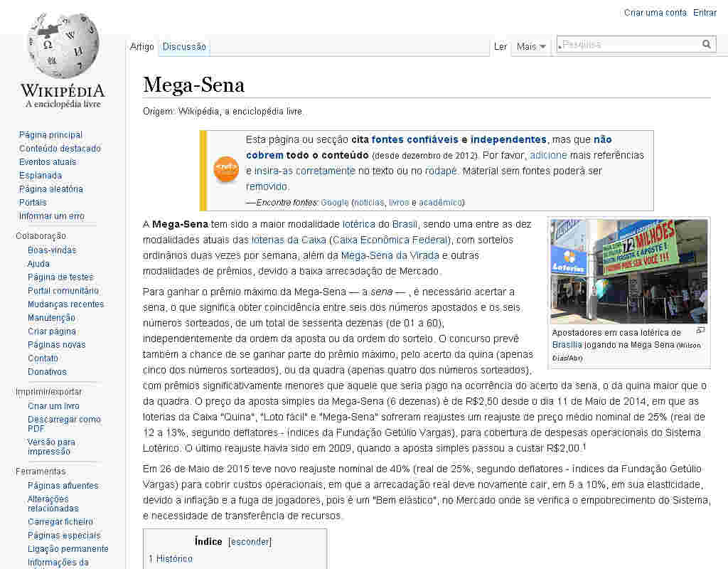Click footnote reference 1 after R$2,00

click(584, 447)
